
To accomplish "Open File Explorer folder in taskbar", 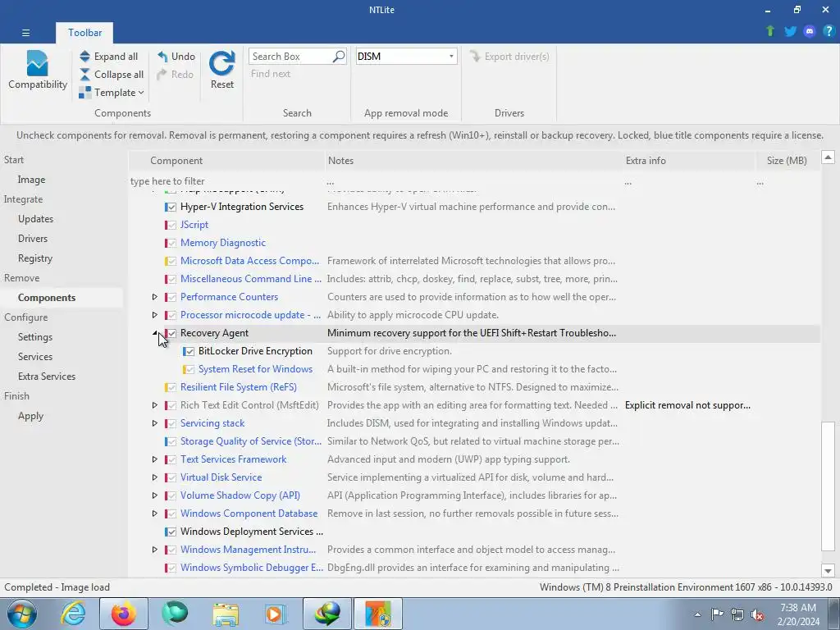I will (x=226, y=614).
